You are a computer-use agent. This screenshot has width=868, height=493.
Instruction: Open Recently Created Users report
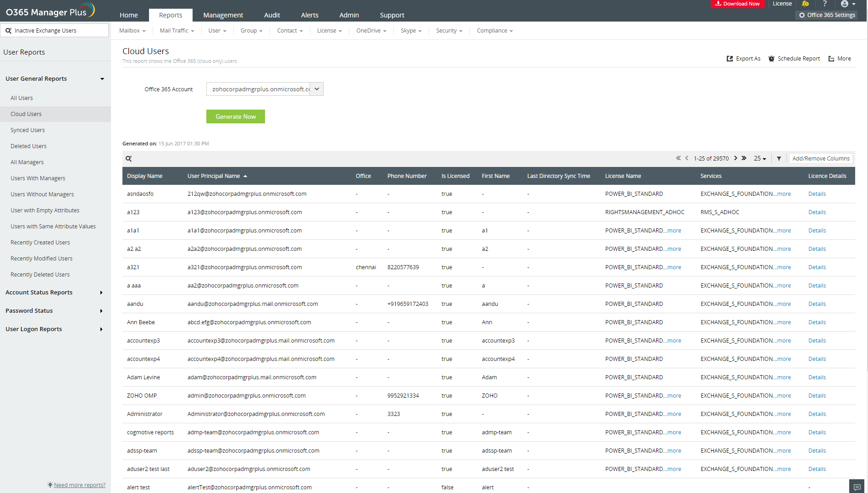coord(40,243)
